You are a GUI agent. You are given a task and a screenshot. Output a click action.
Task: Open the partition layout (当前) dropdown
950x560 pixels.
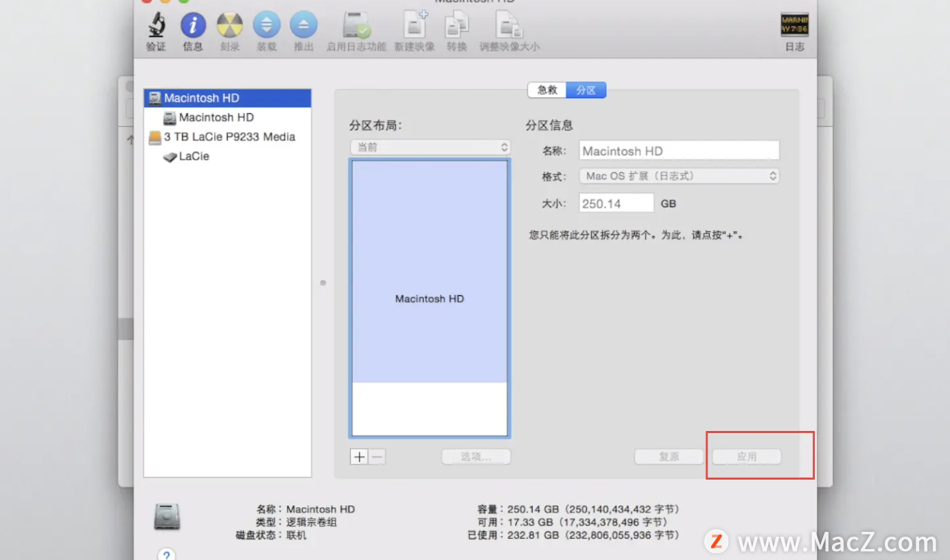(430, 147)
